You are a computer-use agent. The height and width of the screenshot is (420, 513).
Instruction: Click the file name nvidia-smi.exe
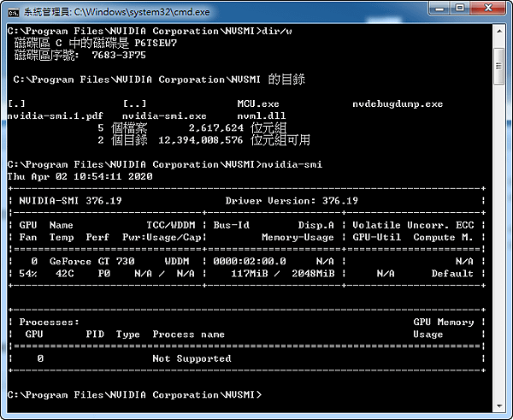[164, 115]
